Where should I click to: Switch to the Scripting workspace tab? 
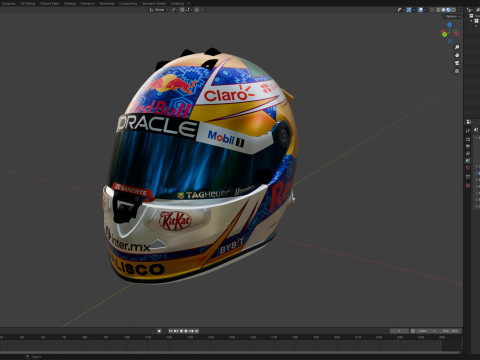pyautogui.click(x=177, y=4)
